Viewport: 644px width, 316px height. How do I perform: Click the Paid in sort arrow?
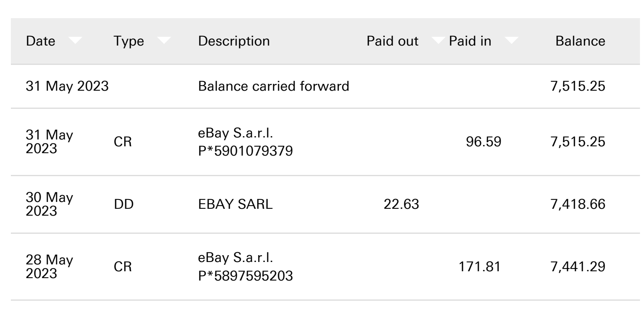coord(511,40)
